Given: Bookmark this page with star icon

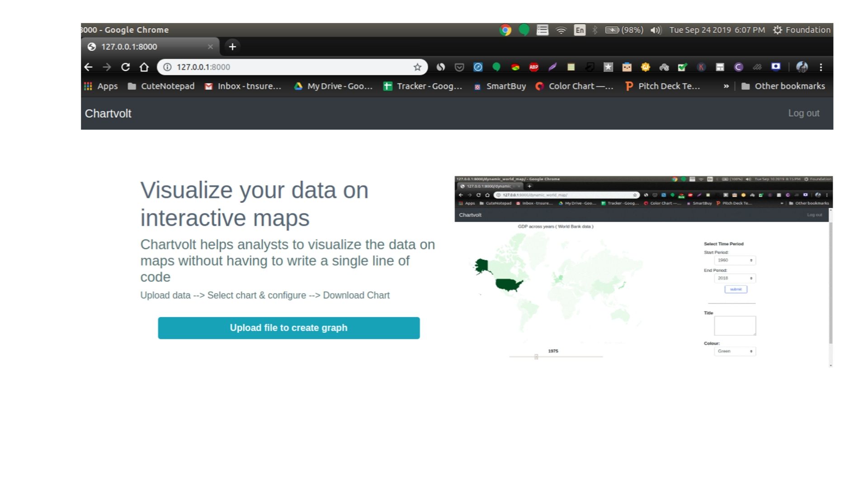Looking at the screenshot, I should (x=417, y=67).
